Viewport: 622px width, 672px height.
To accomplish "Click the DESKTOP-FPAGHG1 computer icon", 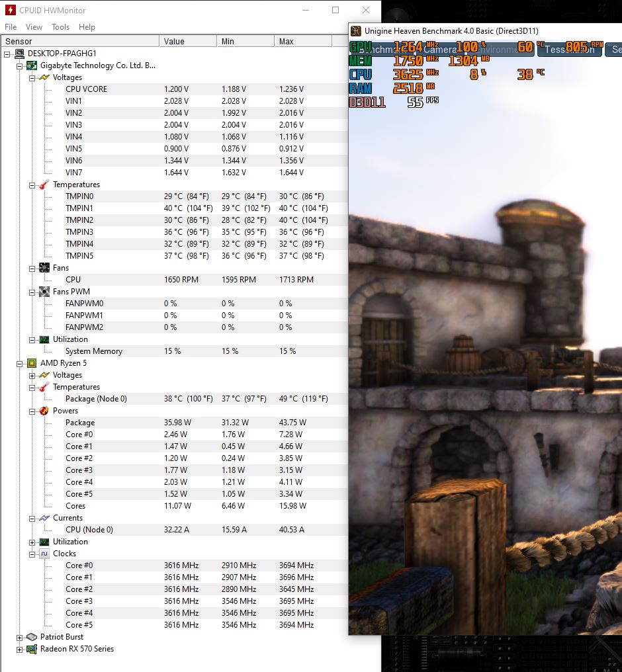I will coord(19,54).
